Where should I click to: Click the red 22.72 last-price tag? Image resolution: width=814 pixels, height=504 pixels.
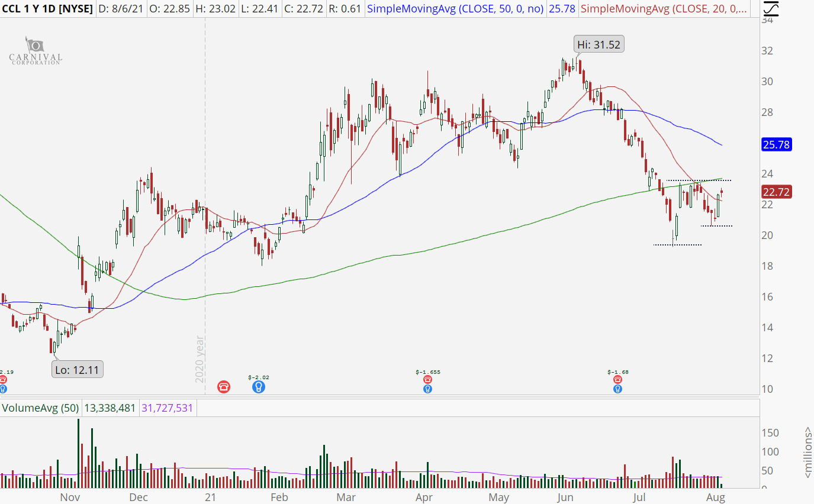pos(777,192)
